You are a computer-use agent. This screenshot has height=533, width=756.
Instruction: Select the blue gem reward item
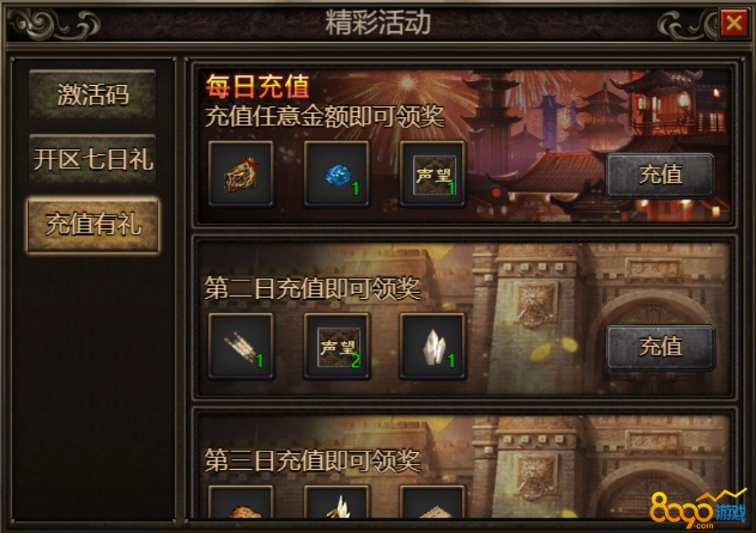pos(336,173)
